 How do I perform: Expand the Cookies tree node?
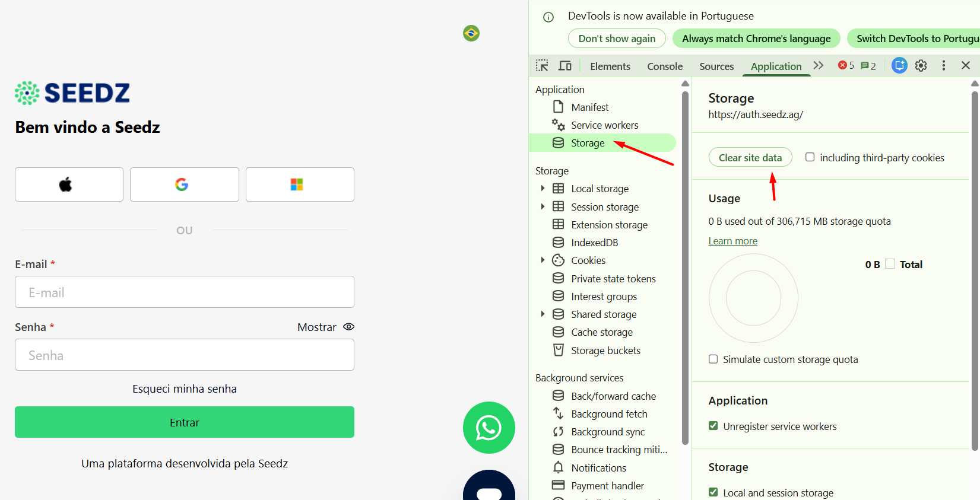pyautogui.click(x=543, y=260)
